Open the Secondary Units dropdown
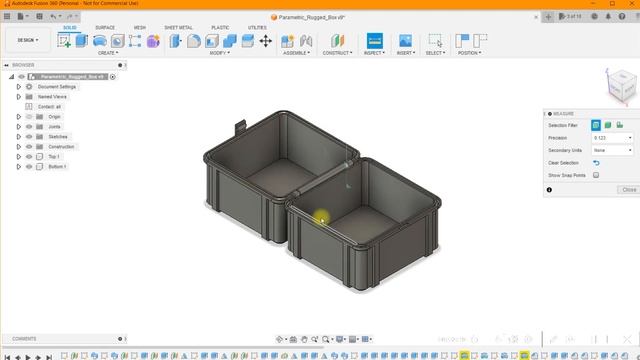The image size is (640, 360). pyautogui.click(x=612, y=150)
